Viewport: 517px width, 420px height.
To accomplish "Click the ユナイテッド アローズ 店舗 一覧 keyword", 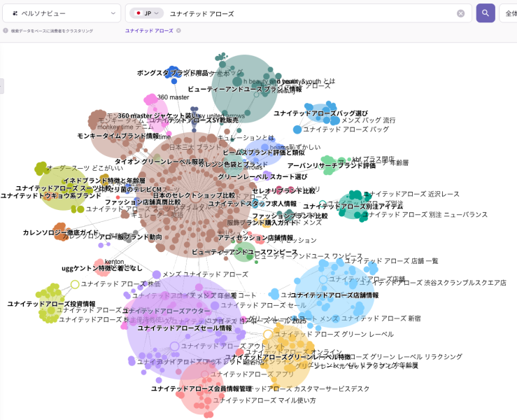I will 391,261.
